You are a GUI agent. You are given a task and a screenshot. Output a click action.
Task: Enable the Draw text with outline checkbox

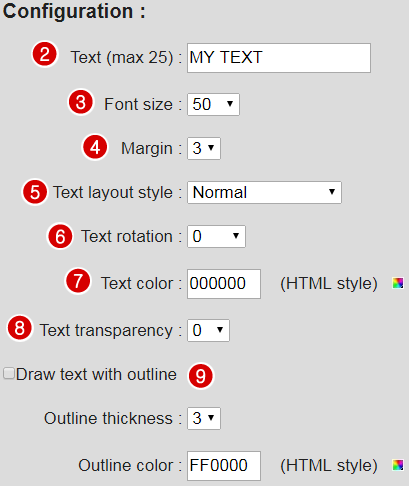[9, 373]
